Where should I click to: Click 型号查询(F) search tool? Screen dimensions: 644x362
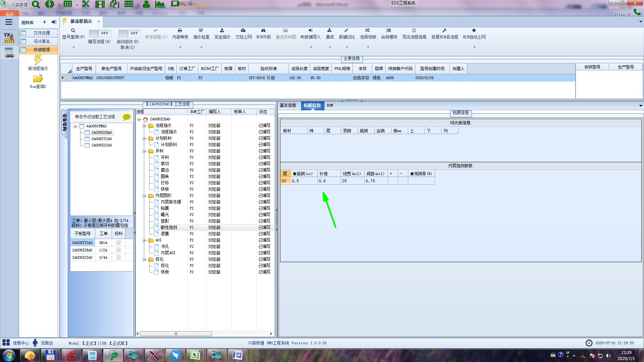pos(73,34)
